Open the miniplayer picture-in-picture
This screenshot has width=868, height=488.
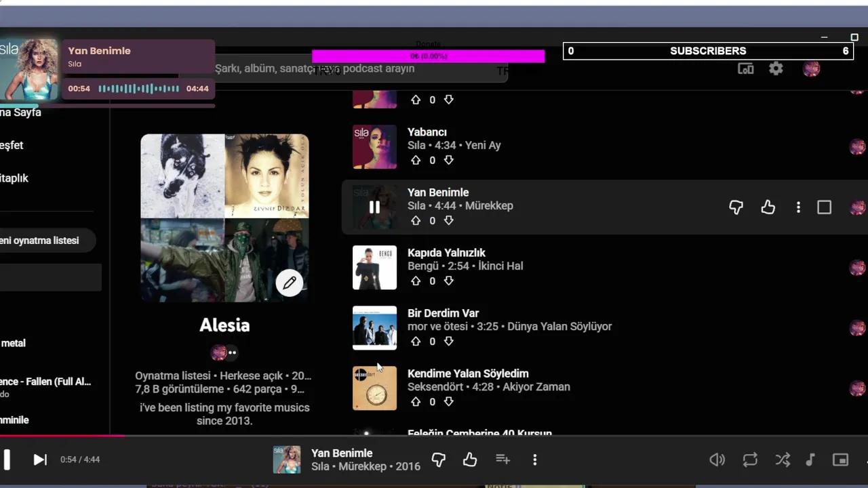tap(840, 460)
